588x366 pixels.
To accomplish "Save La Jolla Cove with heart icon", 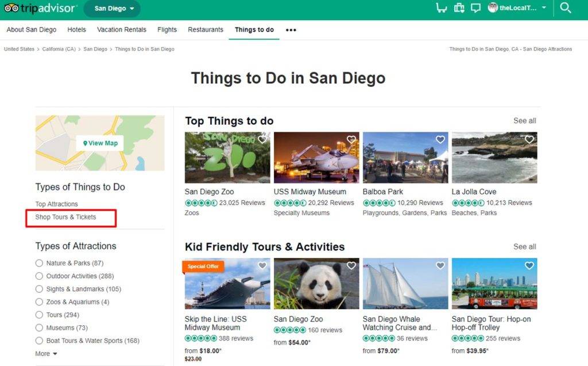I will pyautogui.click(x=529, y=140).
